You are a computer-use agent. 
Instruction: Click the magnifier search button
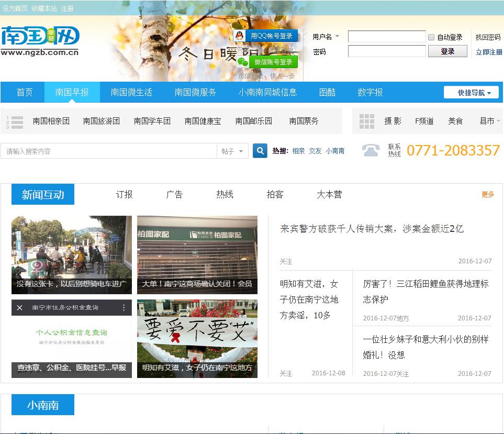[260, 151]
